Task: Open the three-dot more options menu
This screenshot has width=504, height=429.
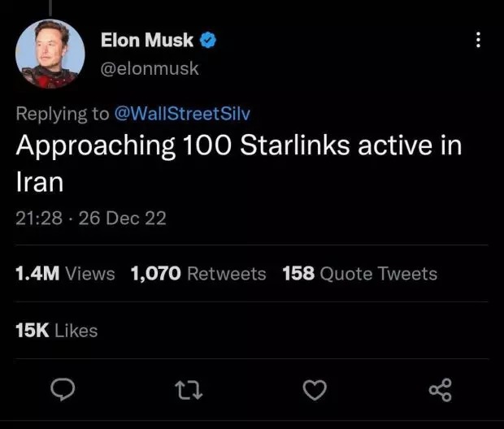Action: (x=478, y=40)
